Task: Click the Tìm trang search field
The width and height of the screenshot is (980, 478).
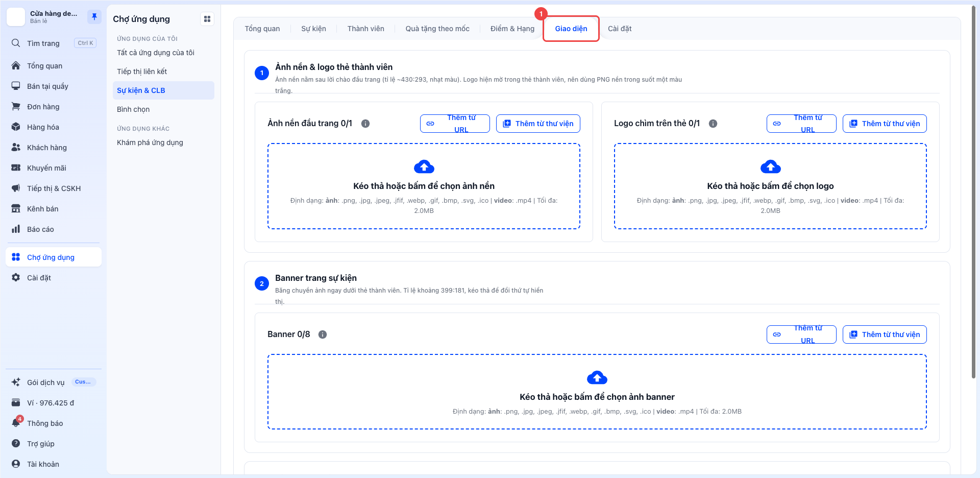Action: point(54,43)
